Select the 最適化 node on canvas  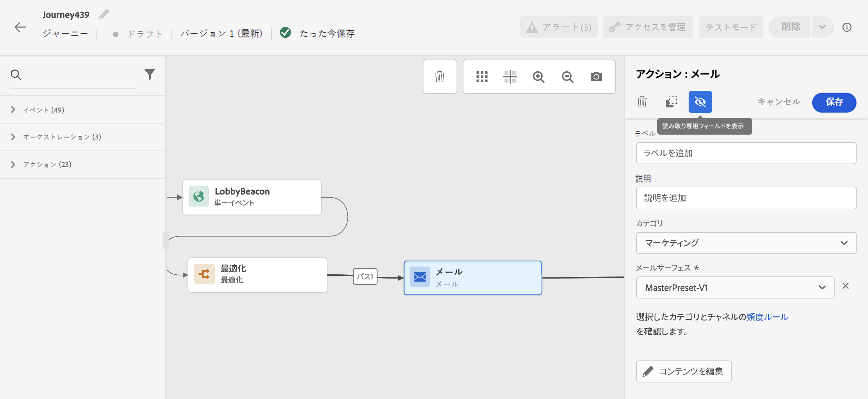[257, 275]
